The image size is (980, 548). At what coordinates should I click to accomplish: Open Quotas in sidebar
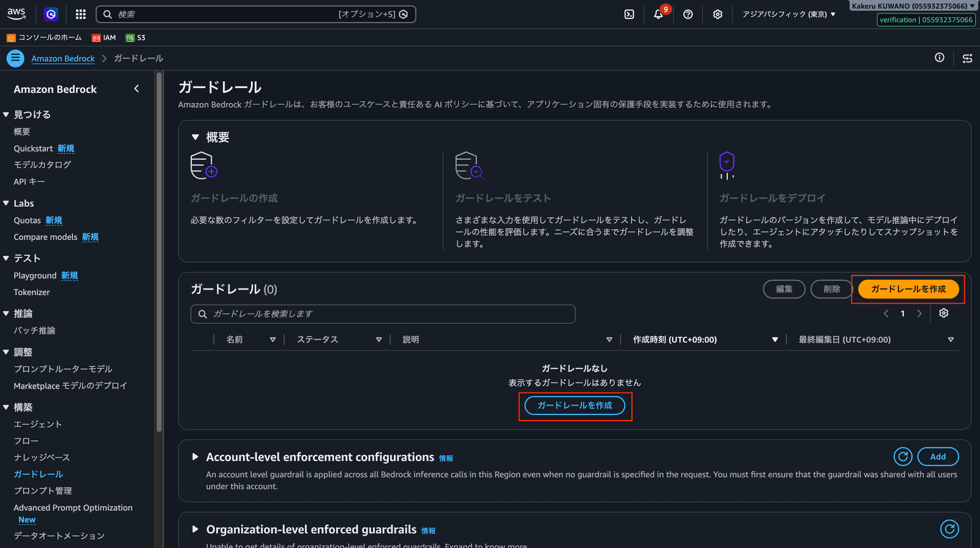coord(27,220)
